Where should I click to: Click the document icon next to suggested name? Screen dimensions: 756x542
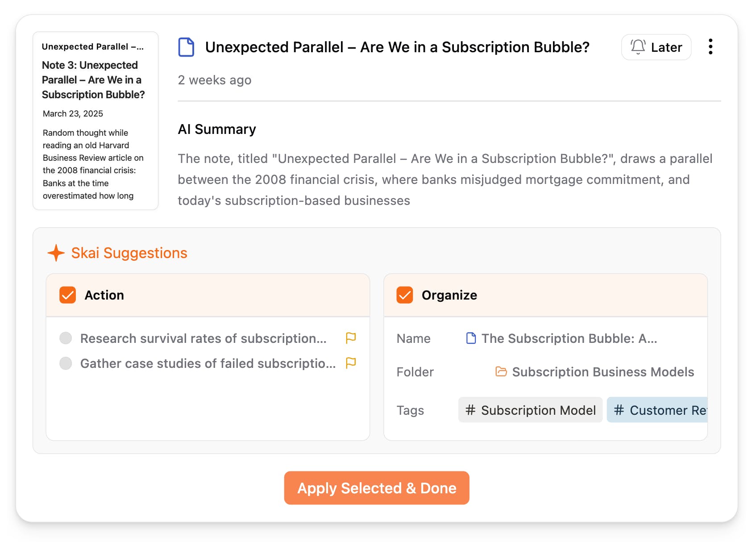(471, 338)
